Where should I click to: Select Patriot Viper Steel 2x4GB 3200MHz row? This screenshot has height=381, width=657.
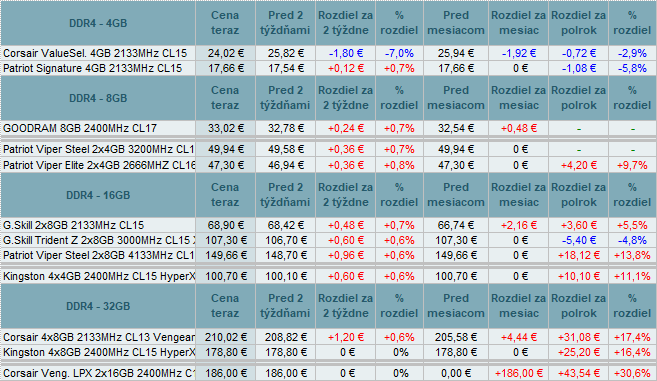[328, 149]
